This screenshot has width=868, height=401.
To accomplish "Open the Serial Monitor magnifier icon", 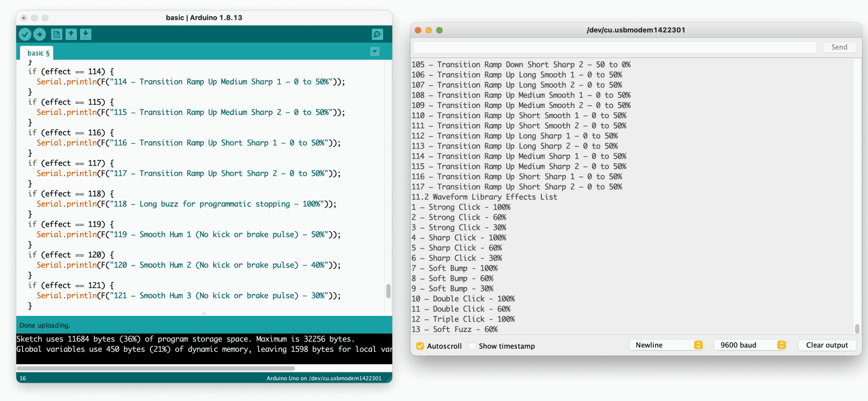I will [x=377, y=34].
